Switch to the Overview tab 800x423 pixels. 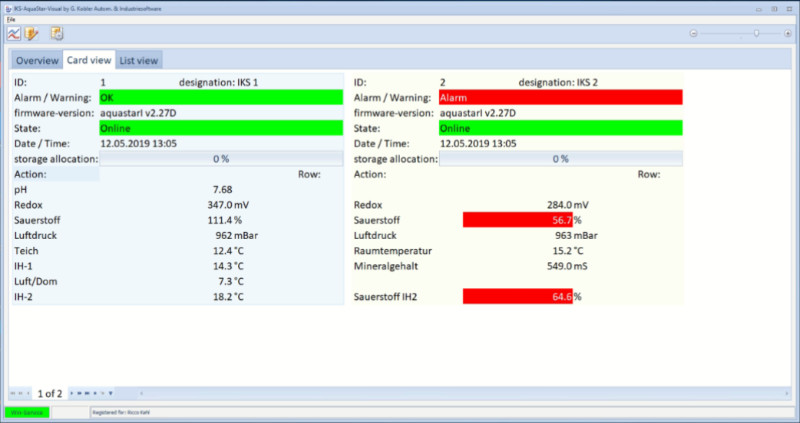(x=36, y=61)
